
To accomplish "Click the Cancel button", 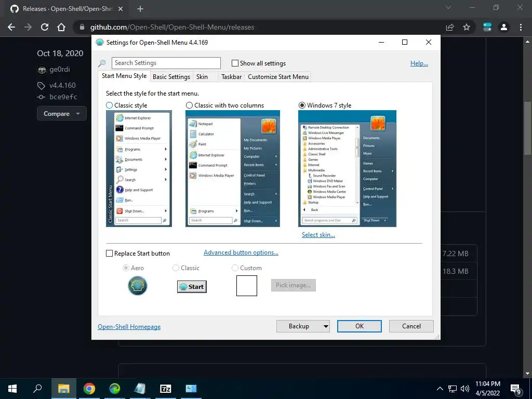I will [411, 326].
